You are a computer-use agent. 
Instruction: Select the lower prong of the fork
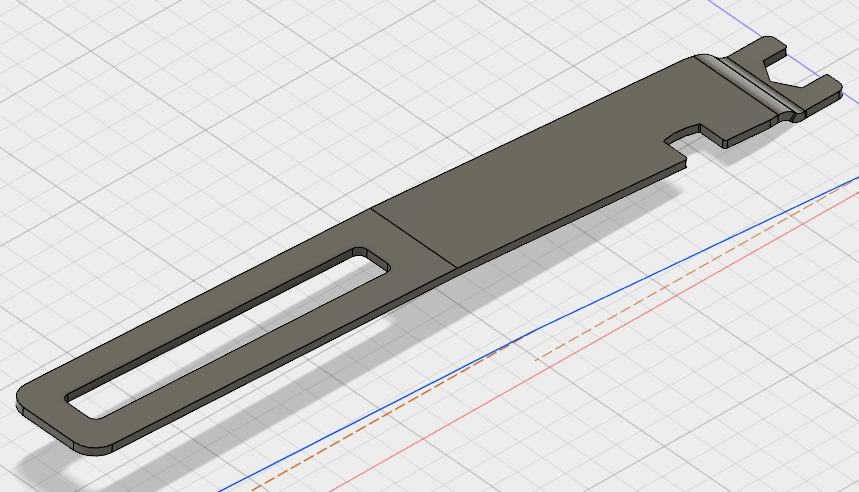pyautogui.click(x=822, y=89)
